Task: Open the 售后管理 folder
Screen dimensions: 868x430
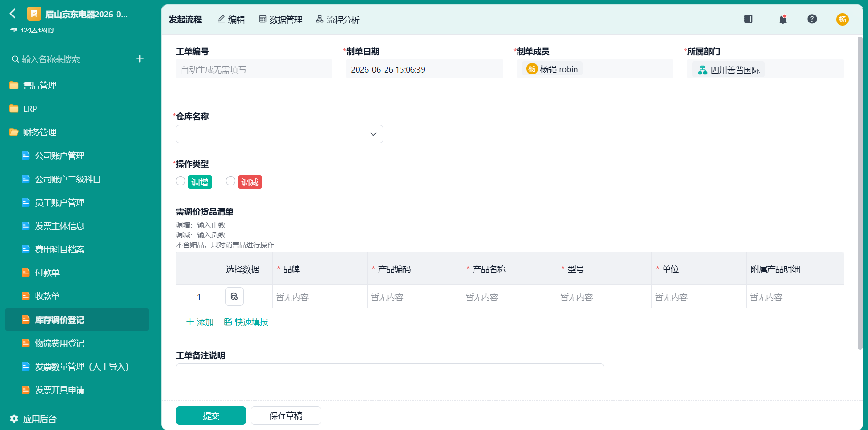Action: tap(77, 85)
